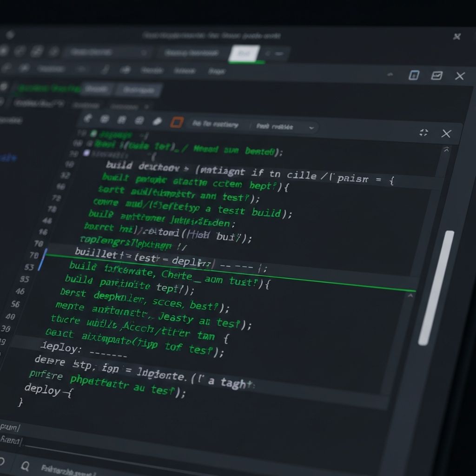The height and width of the screenshot is (476, 476).
Task: Click the expand brackets icon near the inner close button
Action: (423, 133)
